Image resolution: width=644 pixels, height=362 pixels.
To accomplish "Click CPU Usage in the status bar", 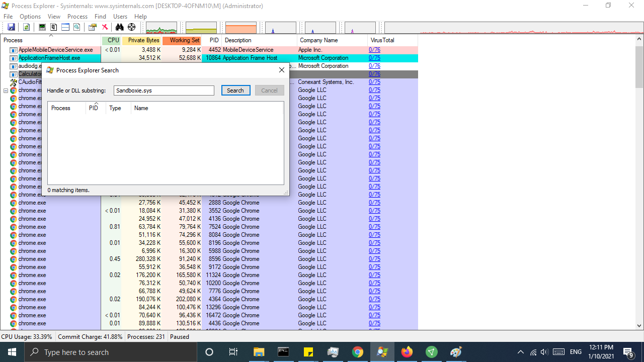I will [27, 337].
